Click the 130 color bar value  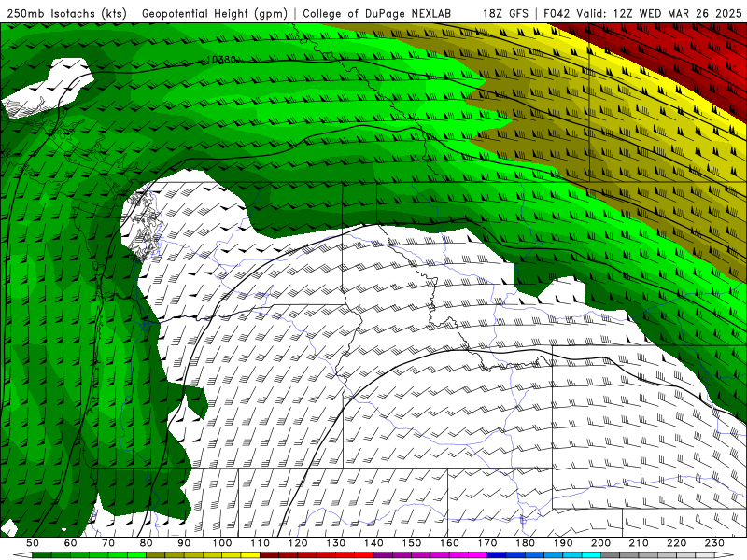(x=336, y=543)
